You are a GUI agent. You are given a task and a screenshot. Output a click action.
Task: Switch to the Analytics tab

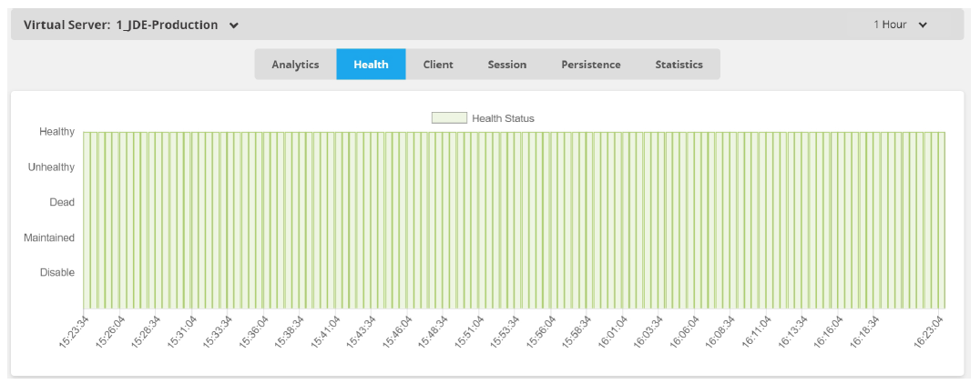coord(295,65)
